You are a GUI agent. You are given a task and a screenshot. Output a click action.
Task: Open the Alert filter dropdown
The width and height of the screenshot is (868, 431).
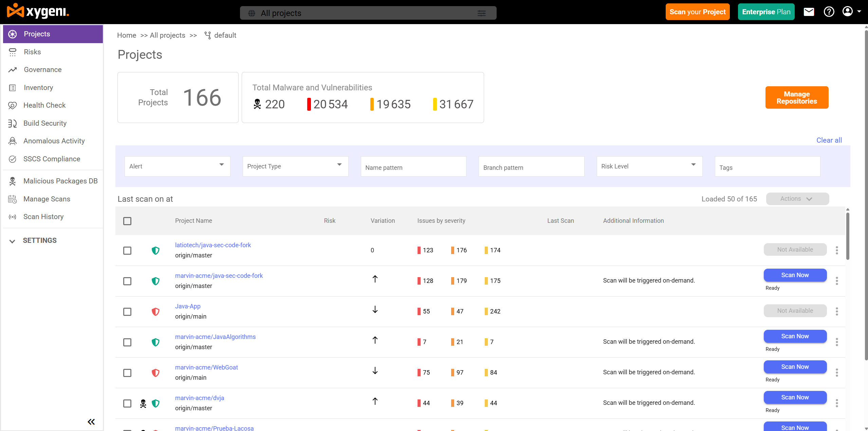pos(177,166)
